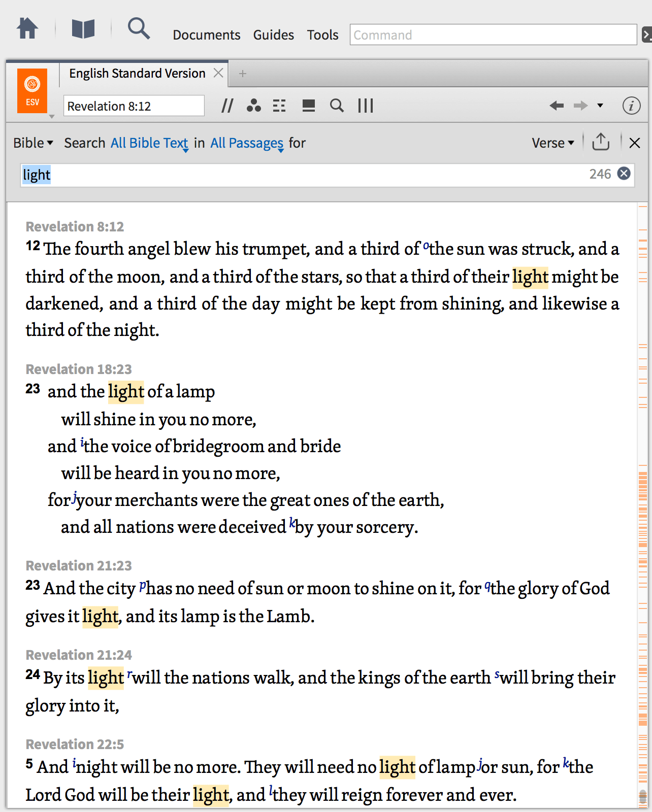Clear the light search query
652x812 pixels.
(x=624, y=174)
